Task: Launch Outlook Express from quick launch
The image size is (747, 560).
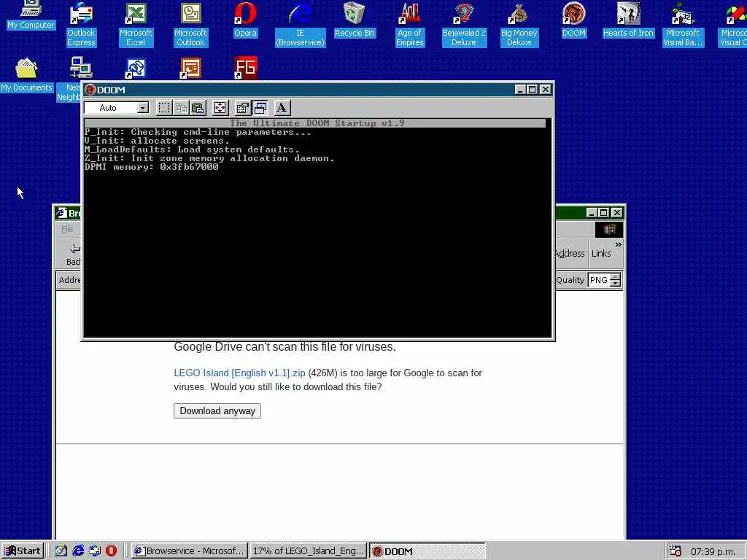Action: [95, 551]
